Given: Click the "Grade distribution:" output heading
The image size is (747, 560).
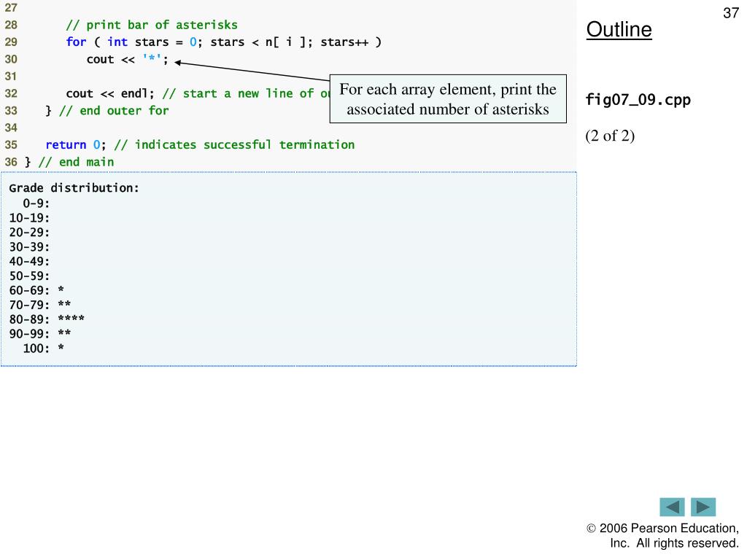Looking at the screenshot, I should 74,188.
